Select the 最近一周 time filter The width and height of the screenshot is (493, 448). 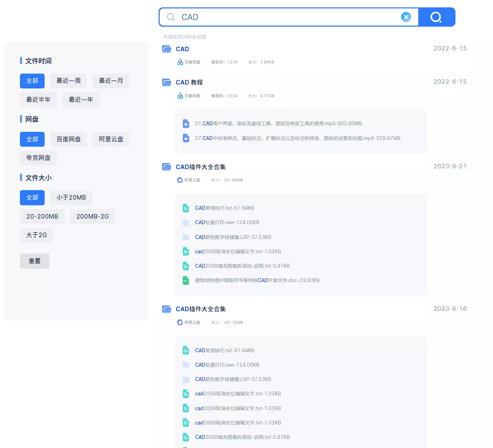(x=68, y=81)
